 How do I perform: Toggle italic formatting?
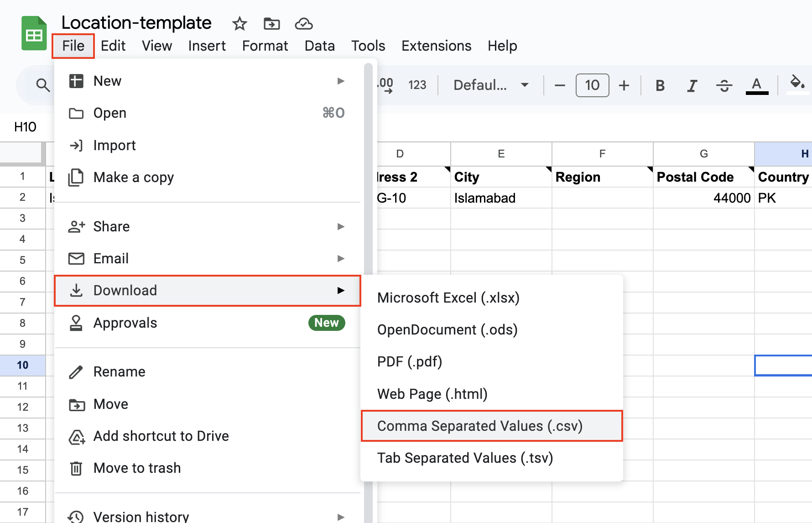pos(692,85)
